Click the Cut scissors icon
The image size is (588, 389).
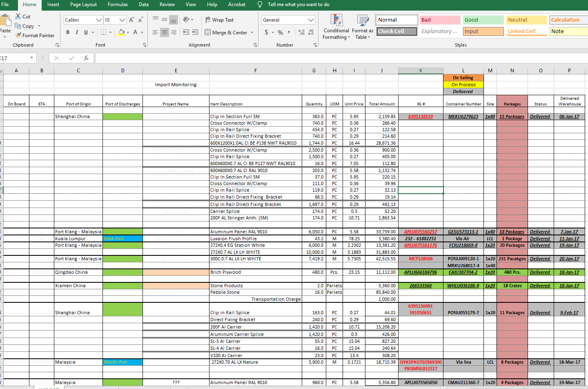(18, 16)
